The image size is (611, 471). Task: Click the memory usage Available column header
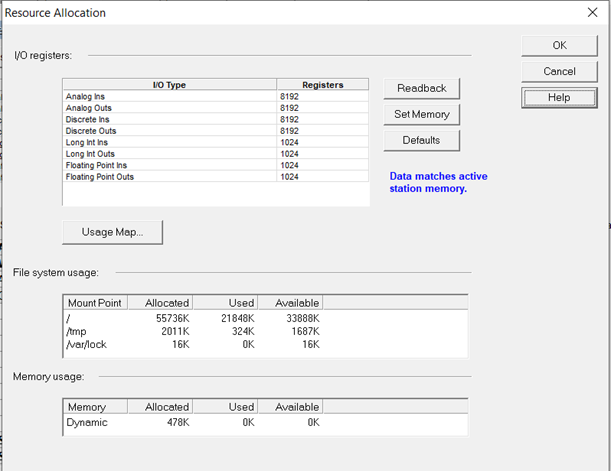290,407
